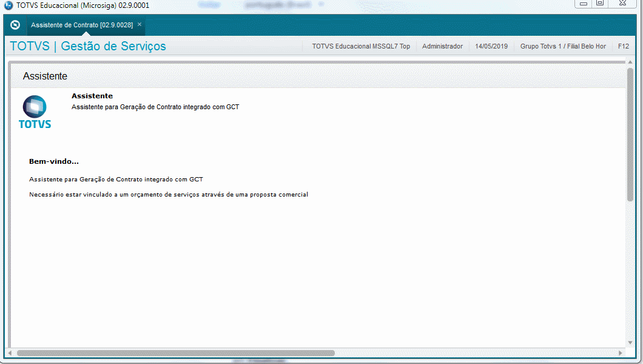Close the Assistente de Contrato tab
Viewport: 643px width, 364px height.
[x=140, y=25]
